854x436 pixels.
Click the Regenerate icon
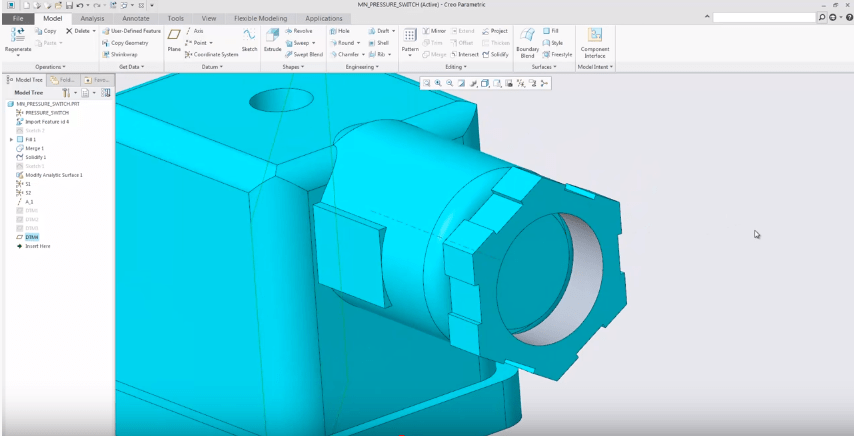click(17, 37)
